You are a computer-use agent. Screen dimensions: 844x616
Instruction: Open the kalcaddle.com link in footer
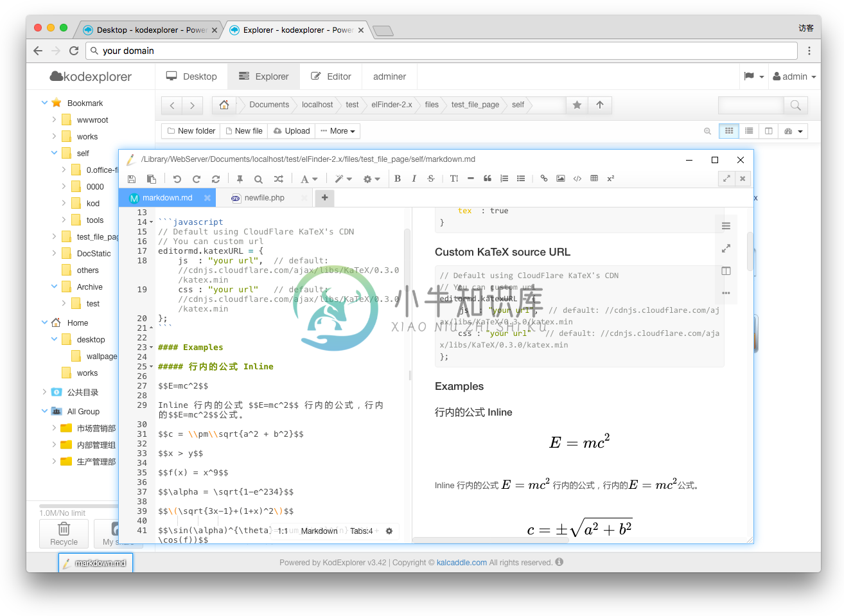point(462,563)
